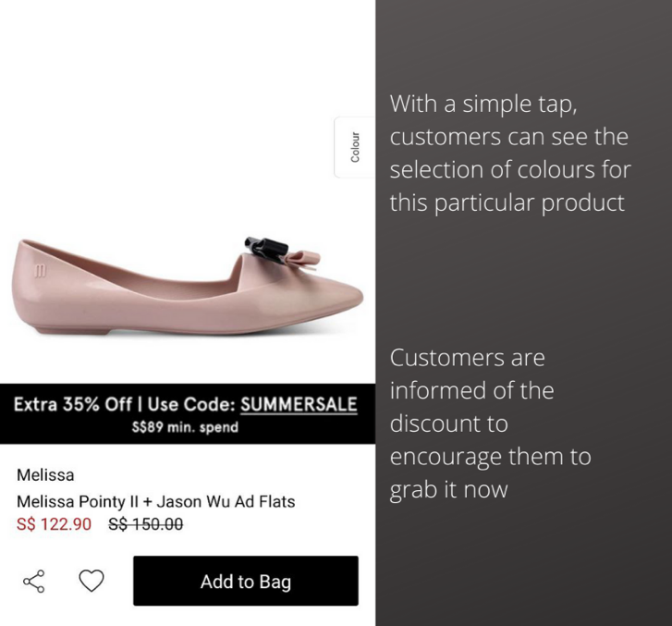Tap the S$ 122.90 sale price

54,524
